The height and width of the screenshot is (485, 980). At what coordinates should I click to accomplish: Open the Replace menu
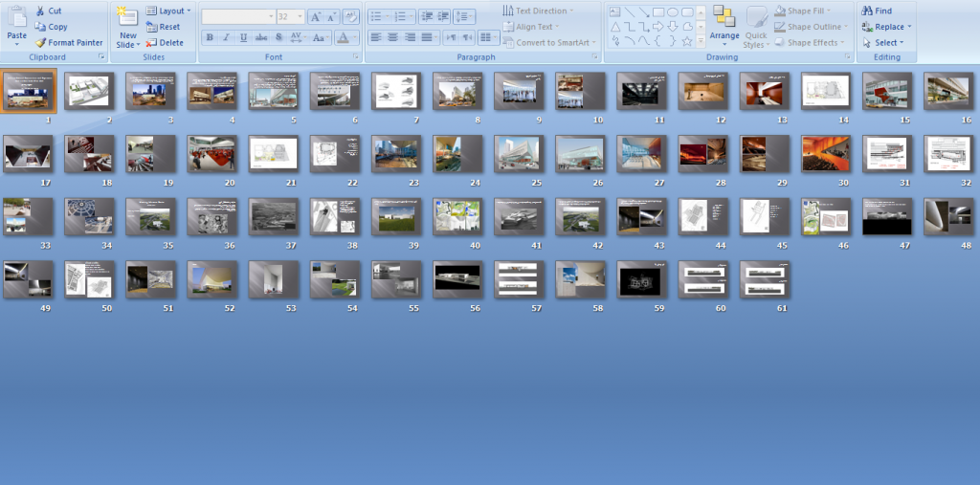[x=887, y=27]
